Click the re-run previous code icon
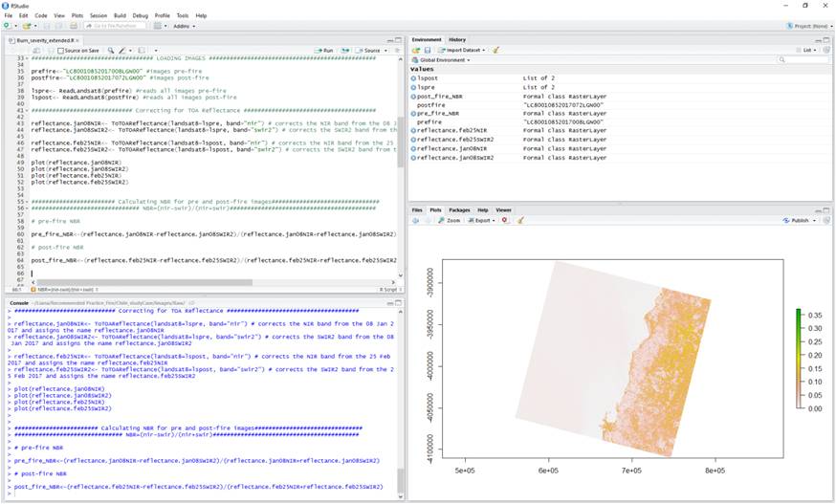This screenshot has height=504, width=836. point(346,50)
